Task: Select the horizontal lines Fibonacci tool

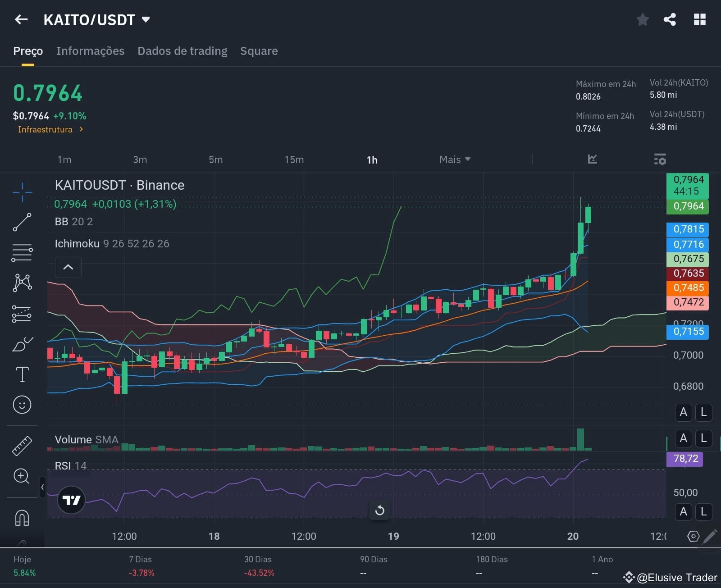Action: (22, 253)
